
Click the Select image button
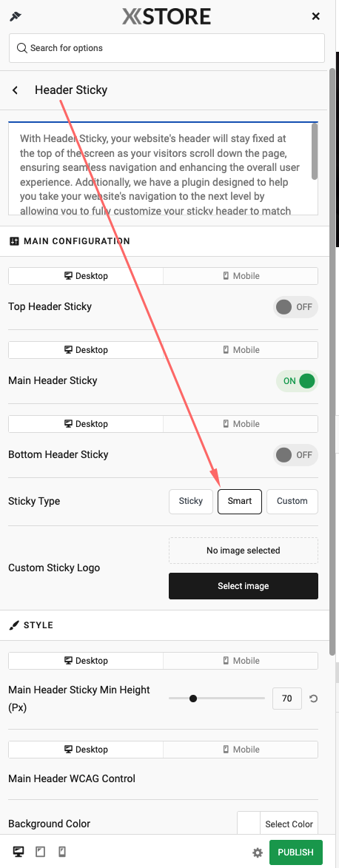pyautogui.click(x=244, y=586)
